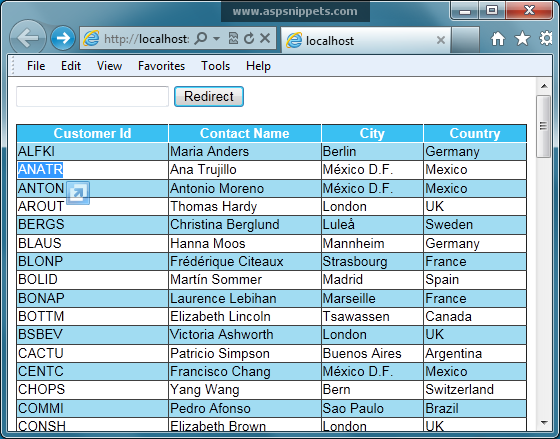
Task: Click the compatibility view icon
Action: point(233,38)
